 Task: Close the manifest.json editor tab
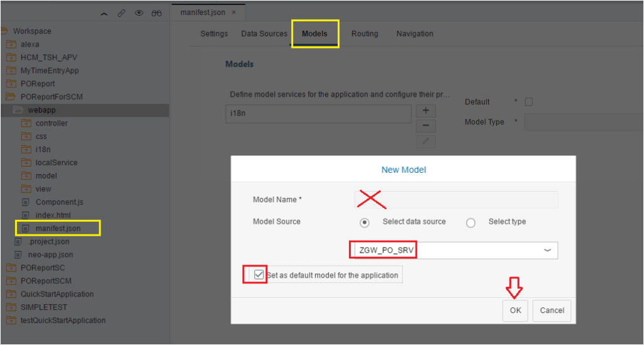coord(234,13)
